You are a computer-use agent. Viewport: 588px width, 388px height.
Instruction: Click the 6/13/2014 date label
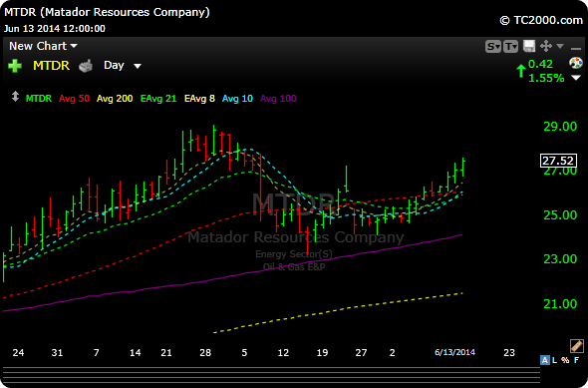(454, 352)
